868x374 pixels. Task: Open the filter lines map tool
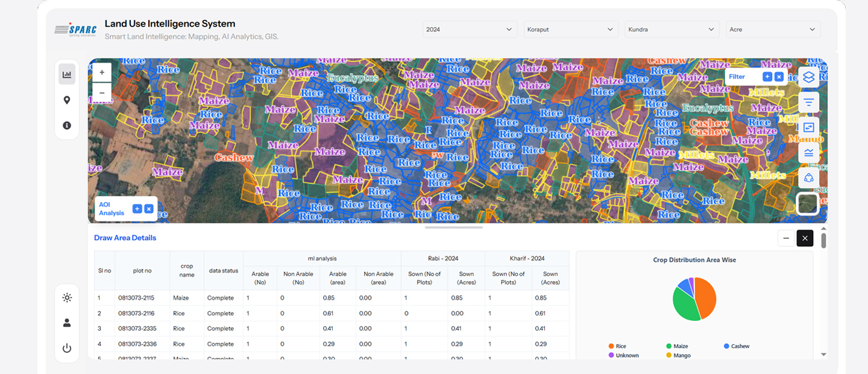click(x=808, y=103)
